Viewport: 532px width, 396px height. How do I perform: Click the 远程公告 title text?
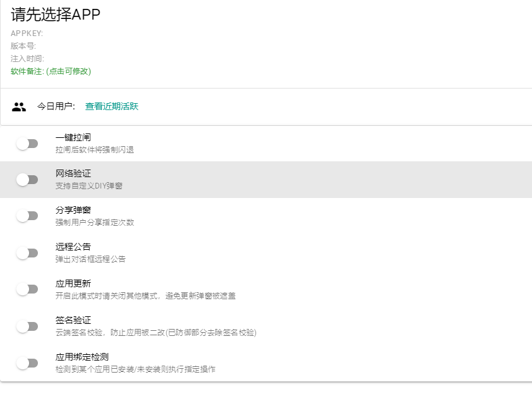click(73, 247)
